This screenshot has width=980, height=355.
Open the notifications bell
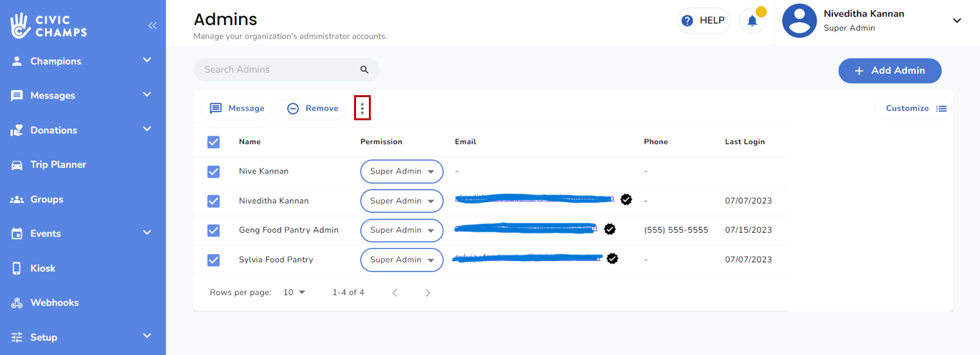752,21
